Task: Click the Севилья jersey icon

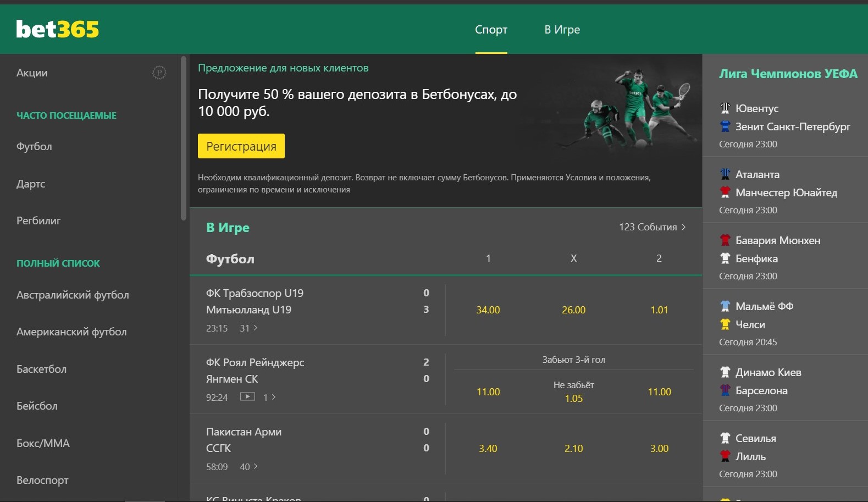Action: pos(725,438)
